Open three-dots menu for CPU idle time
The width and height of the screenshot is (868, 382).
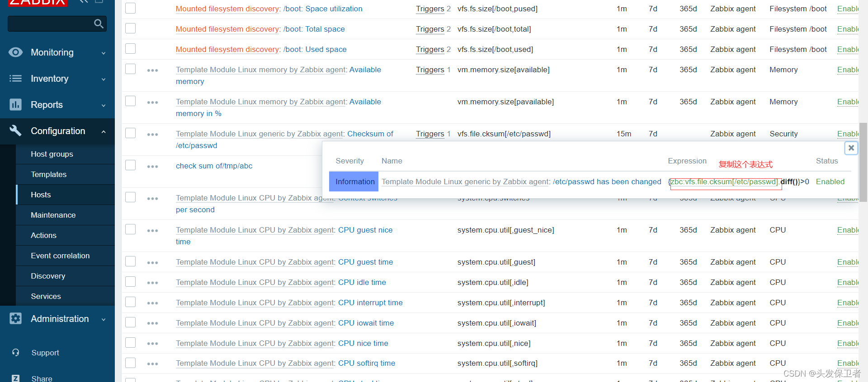click(152, 283)
